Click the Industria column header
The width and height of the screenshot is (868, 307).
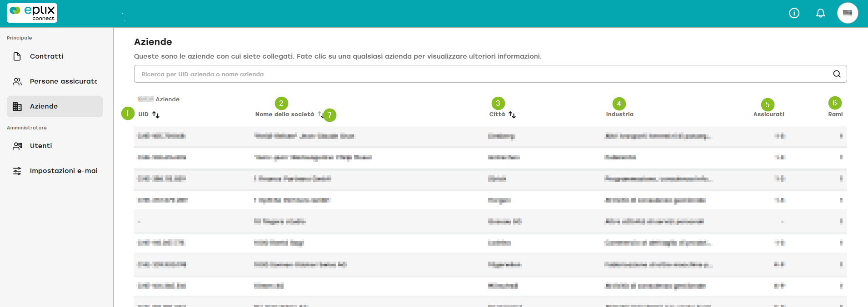point(619,114)
